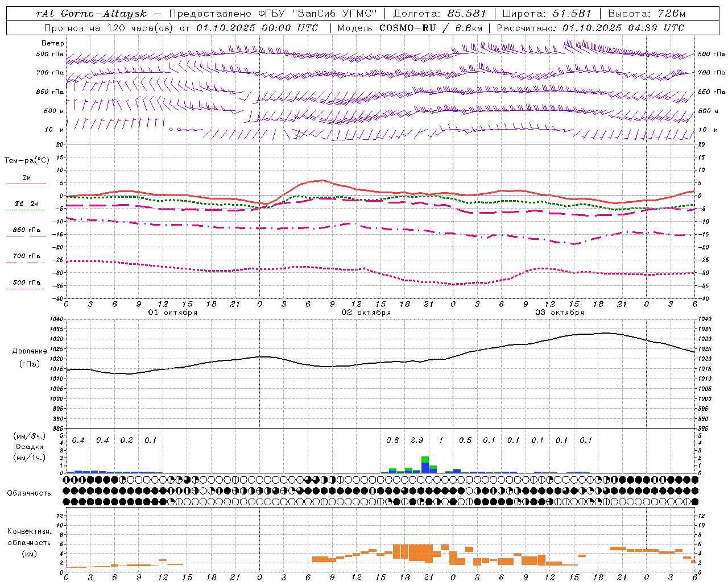Image resolution: width=728 pixels, height=582 pixels.
Task: Click the (гПа) unit label under Давление
Action: pos(30,364)
